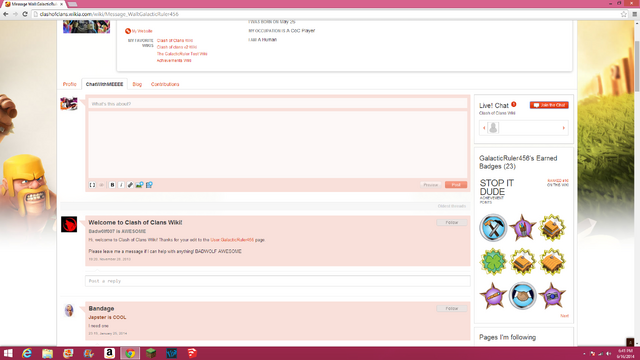Show the previous Live Chat user with the left arrow

tap(484, 128)
